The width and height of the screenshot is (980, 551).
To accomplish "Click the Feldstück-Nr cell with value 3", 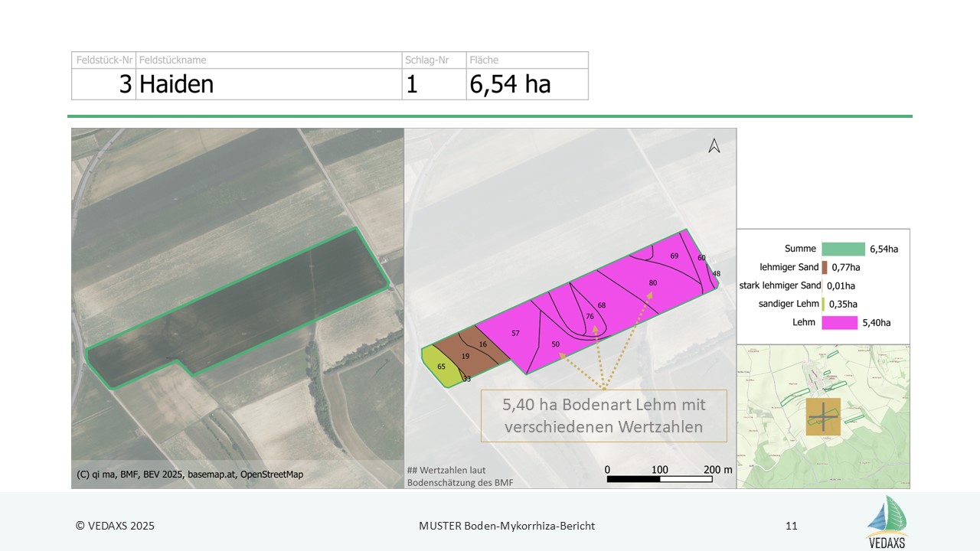I will click(x=104, y=83).
